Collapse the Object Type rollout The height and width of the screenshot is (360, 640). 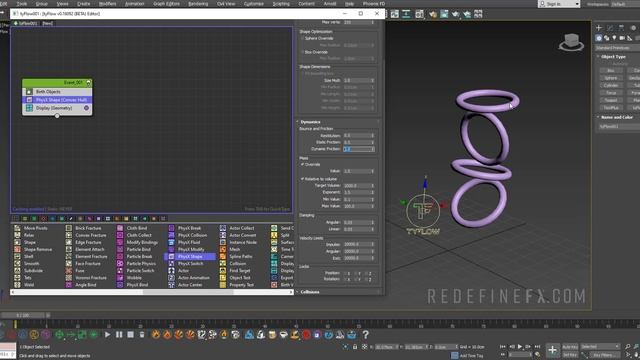click(x=613, y=57)
